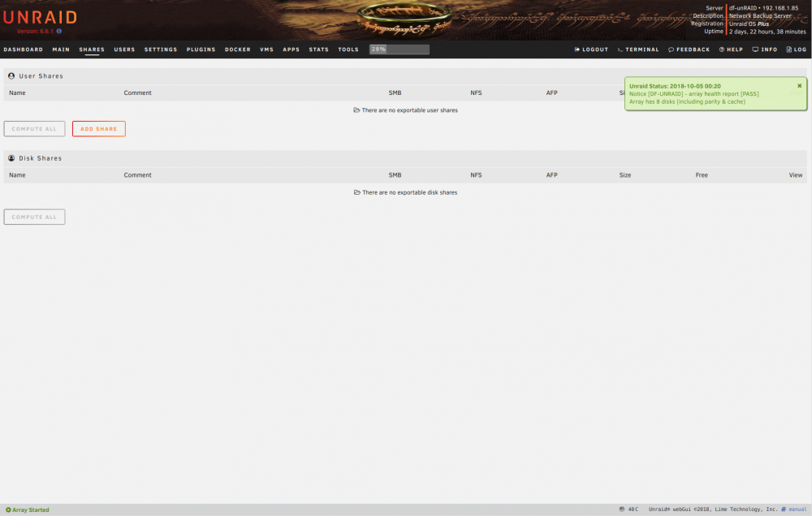This screenshot has width=812, height=516.
Task: Open the manual link in footer
Action: 794,510
